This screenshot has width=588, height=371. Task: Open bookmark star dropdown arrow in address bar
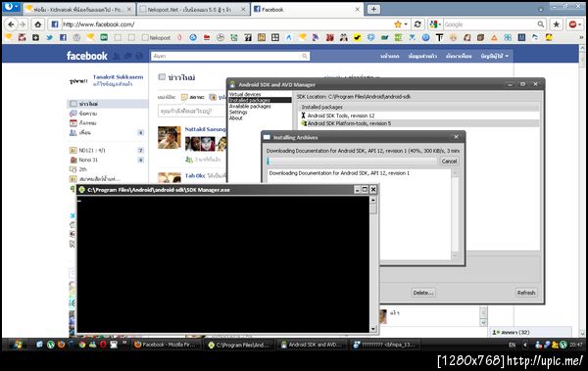tap(406, 24)
